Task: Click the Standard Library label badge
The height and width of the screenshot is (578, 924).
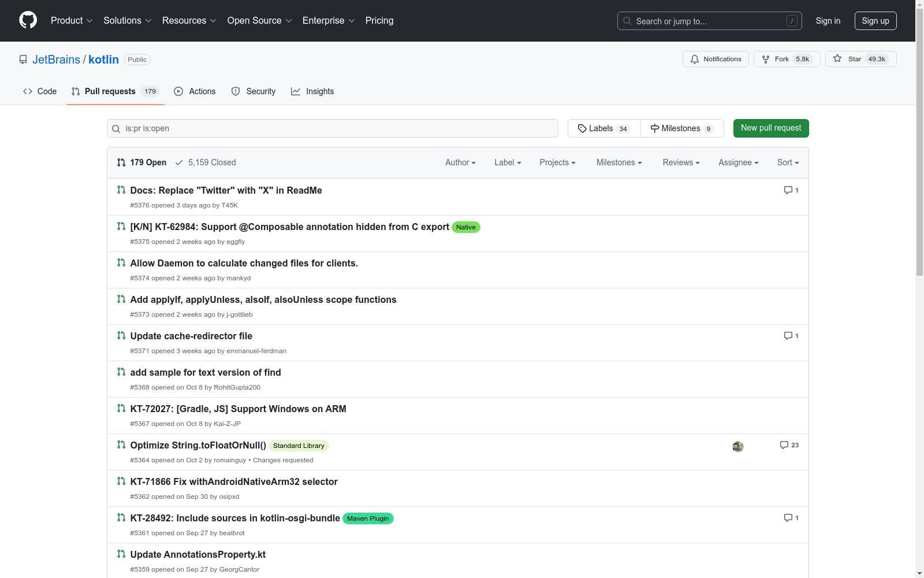Action: (x=299, y=446)
